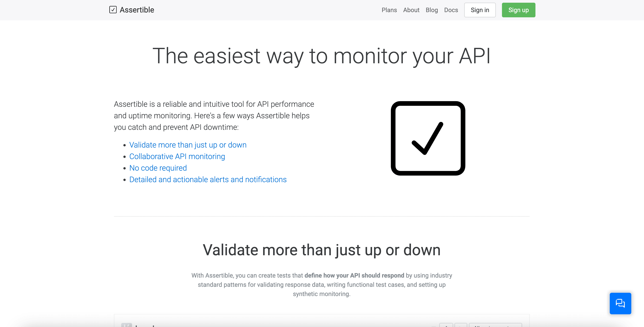This screenshot has width=644, height=327.
Task: Click Validate more than just up or down
Action: point(188,145)
